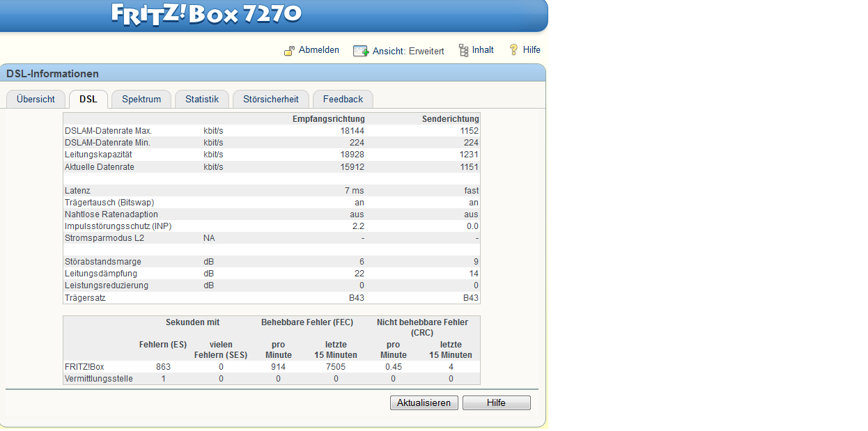Click the Störabstandsmarge row label

(x=103, y=262)
